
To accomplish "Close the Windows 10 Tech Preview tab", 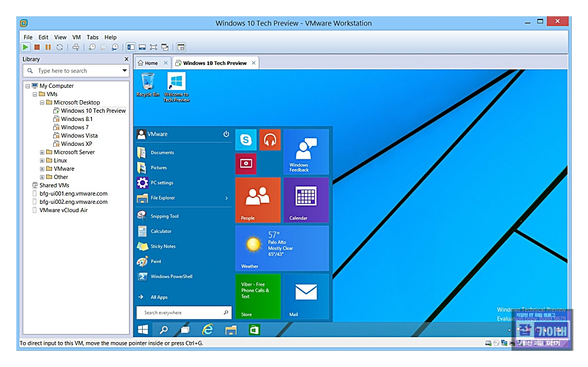I will click(x=253, y=63).
